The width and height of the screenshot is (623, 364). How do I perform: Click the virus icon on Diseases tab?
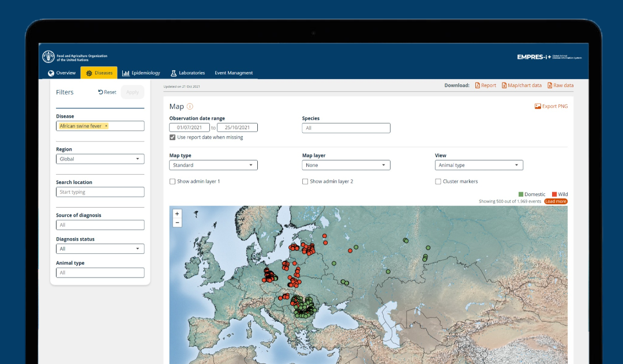click(89, 73)
